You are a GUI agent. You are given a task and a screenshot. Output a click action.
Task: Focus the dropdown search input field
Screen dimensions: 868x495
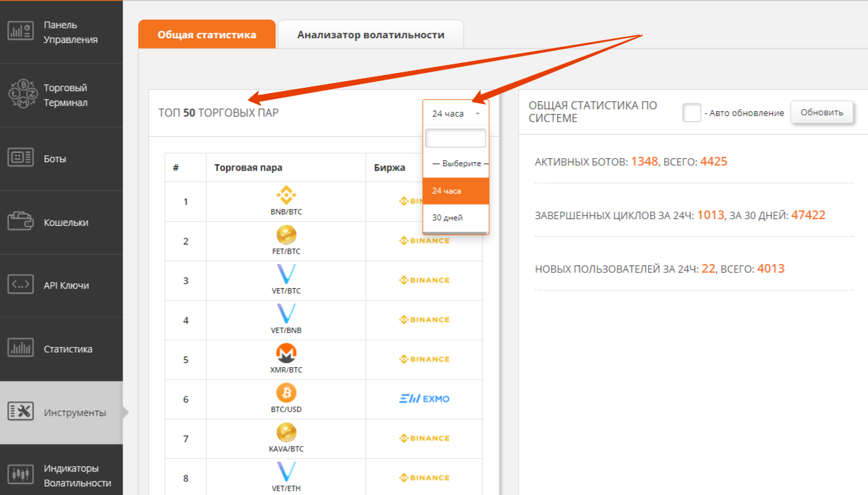coord(455,139)
